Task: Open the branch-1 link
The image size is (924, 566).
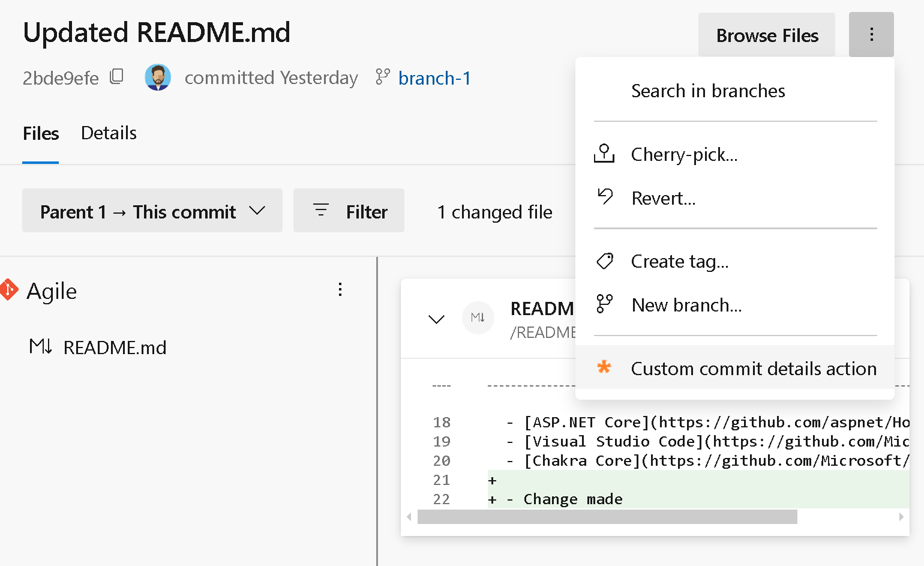Action: [x=435, y=77]
